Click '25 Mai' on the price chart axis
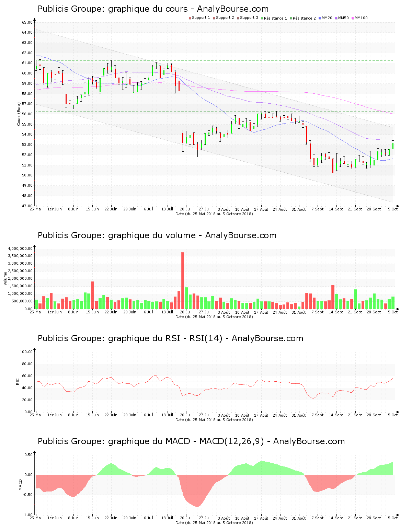This screenshot has height=532, width=412. [x=36, y=209]
